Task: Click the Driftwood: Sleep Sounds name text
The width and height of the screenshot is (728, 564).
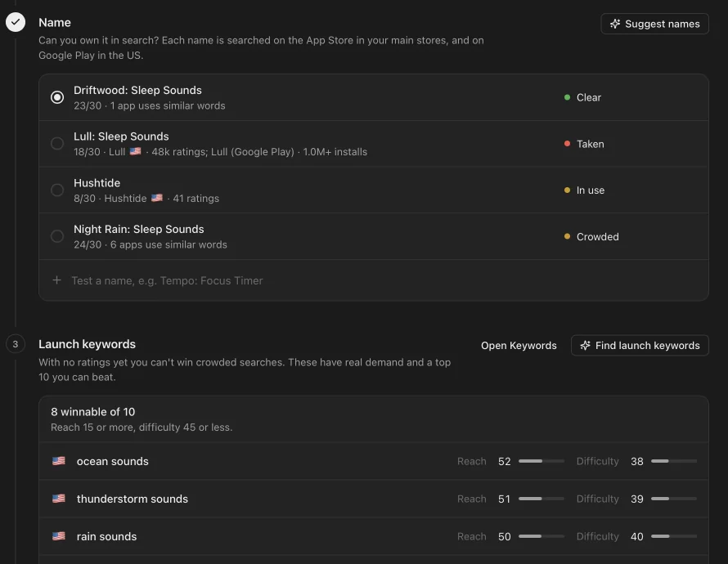Action: pos(137,90)
